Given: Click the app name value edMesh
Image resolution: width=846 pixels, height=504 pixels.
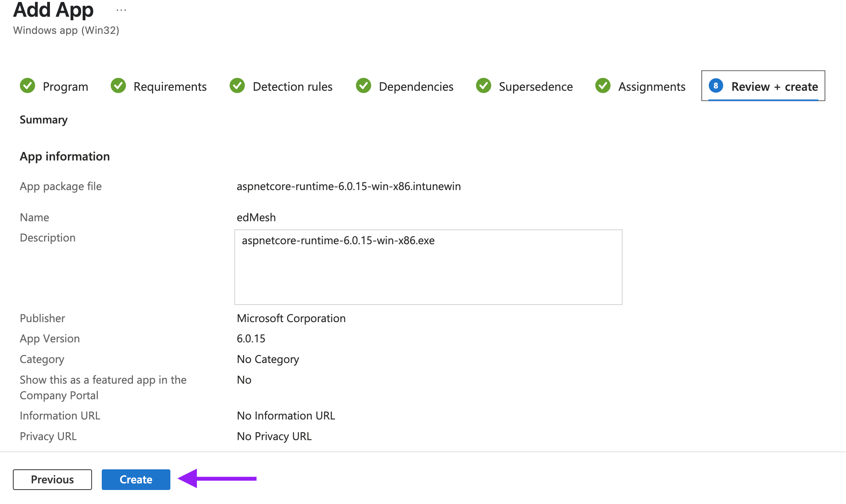Looking at the screenshot, I should [x=256, y=217].
